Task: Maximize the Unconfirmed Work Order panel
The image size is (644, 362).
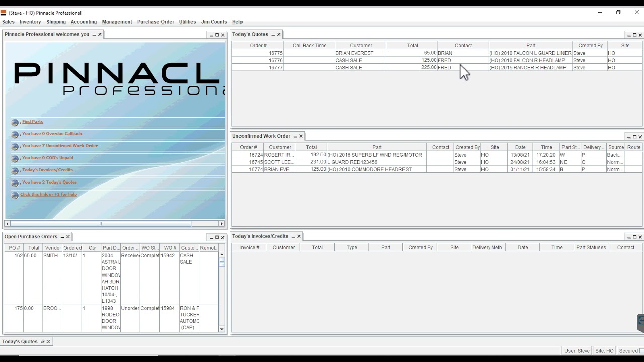Action: pyautogui.click(x=634, y=136)
